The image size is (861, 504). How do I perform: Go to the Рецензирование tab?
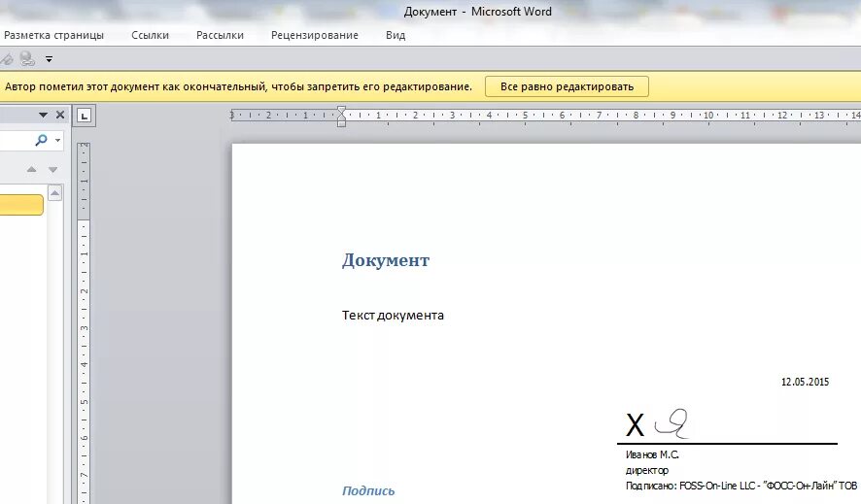point(315,35)
